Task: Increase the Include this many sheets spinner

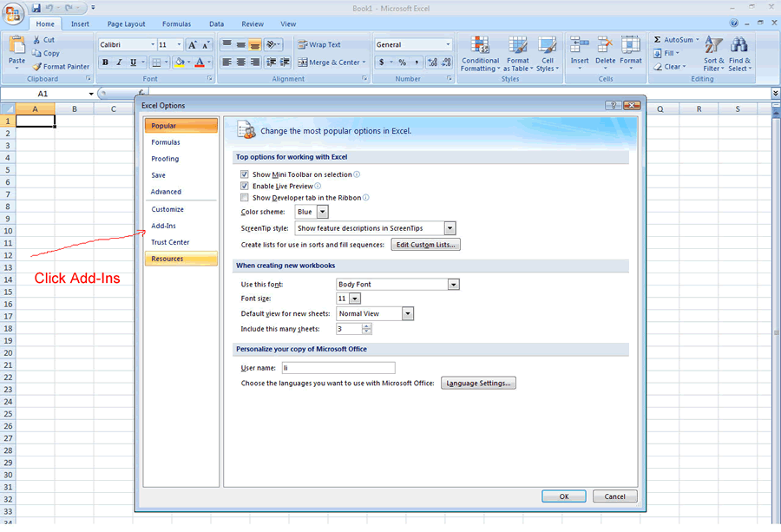Action: (x=366, y=326)
